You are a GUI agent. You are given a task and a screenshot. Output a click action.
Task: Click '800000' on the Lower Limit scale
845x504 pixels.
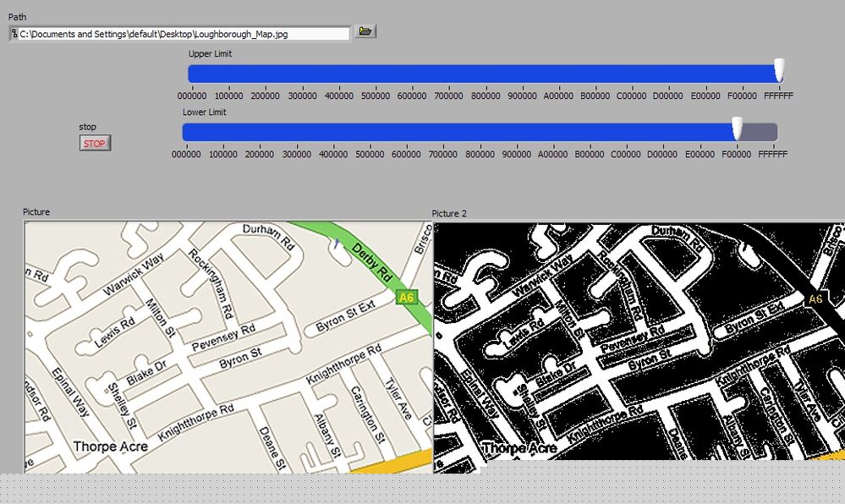[x=480, y=154]
